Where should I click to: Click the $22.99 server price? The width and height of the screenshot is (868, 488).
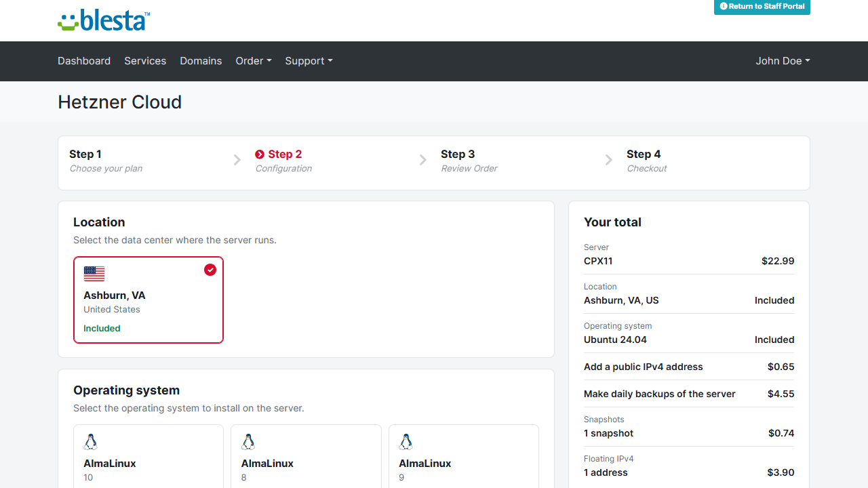coord(778,261)
